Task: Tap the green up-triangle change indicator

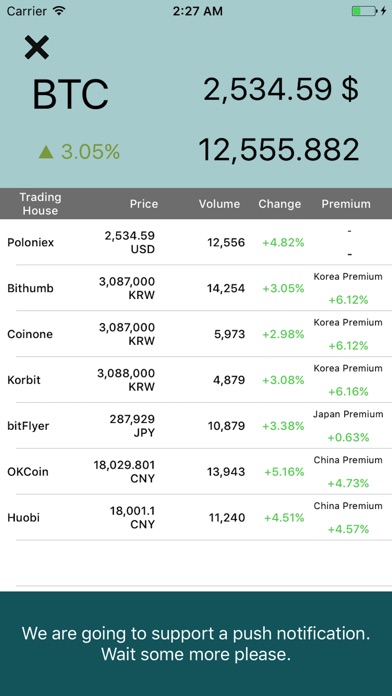Action: click(x=46, y=152)
